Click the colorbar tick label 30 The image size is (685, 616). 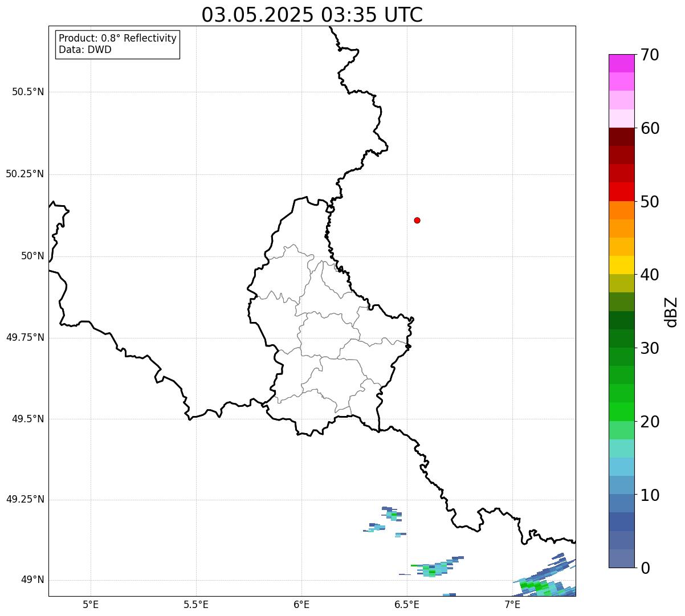click(650, 348)
